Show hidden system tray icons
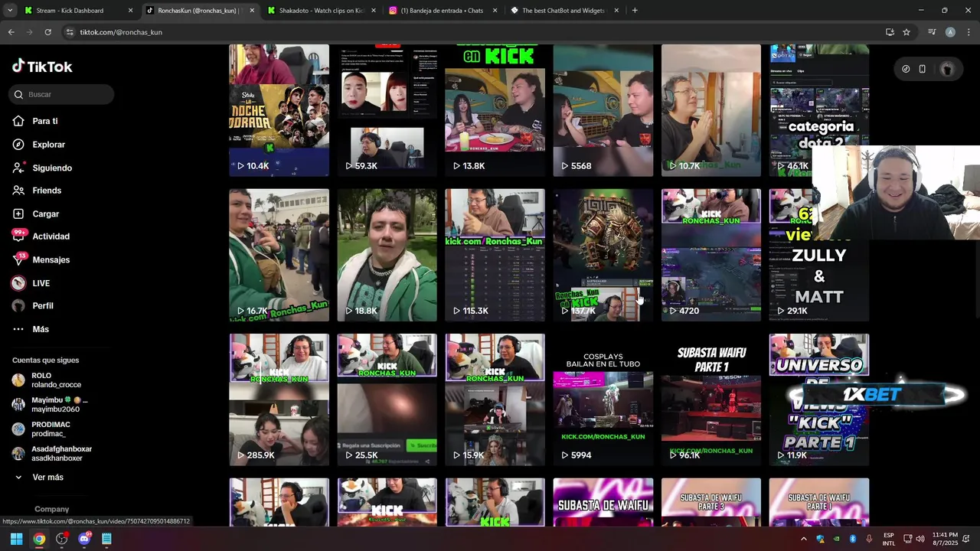 pyautogui.click(x=803, y=539)
